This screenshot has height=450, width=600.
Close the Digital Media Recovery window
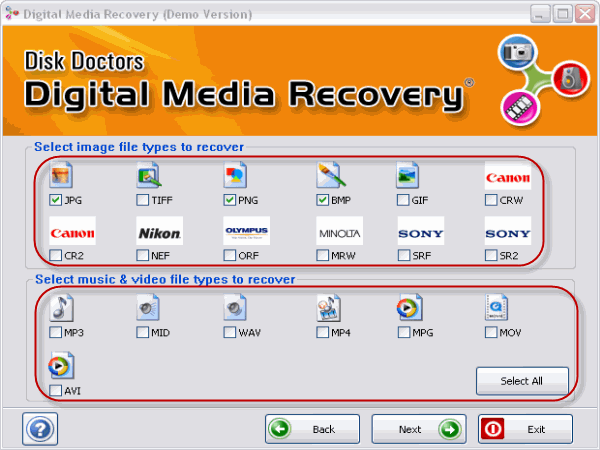click(x=585, y=14)
